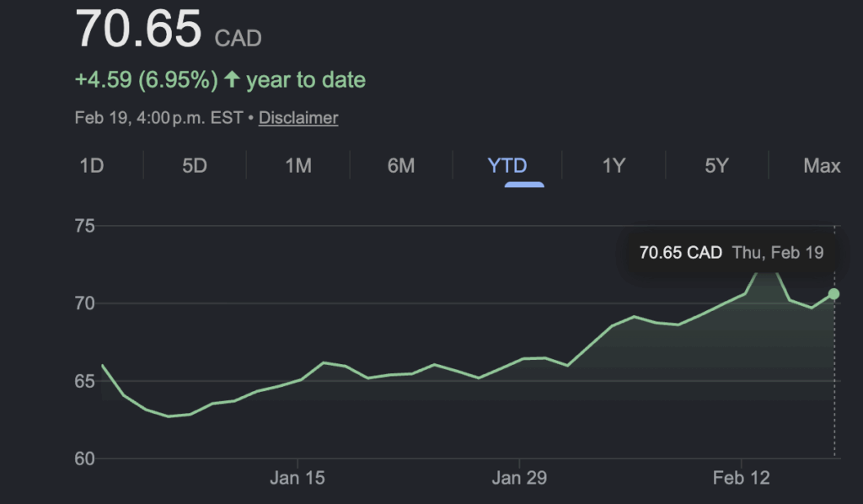863x504 pixels.
Task: Select the green endpoint dot on chart
Action: tap(834, 292)
